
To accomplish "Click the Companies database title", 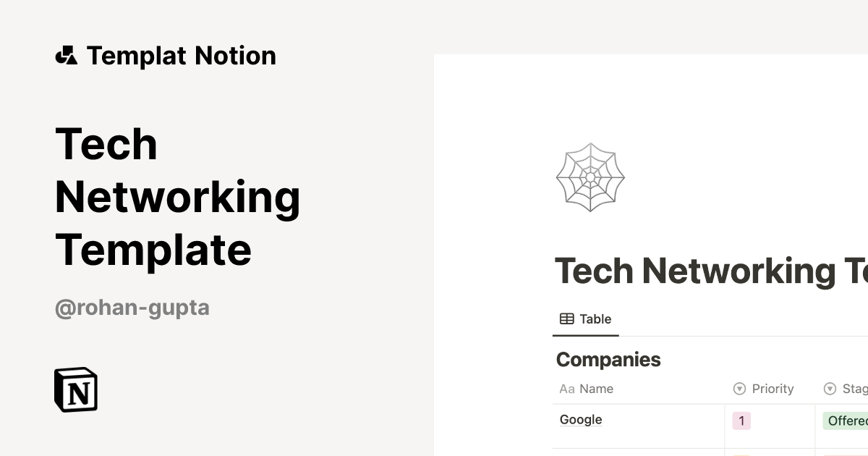I will pyautogui.click(x=608, y=360).
